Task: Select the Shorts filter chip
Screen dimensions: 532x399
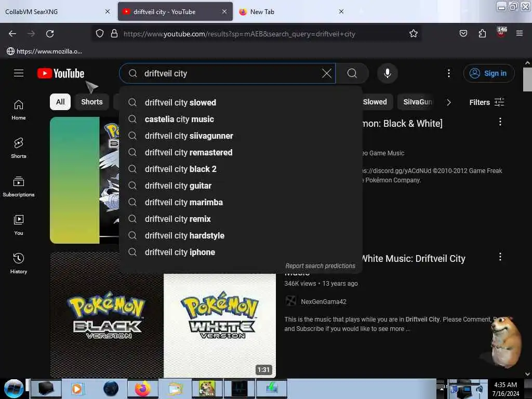Action: [x=91, y=102]
